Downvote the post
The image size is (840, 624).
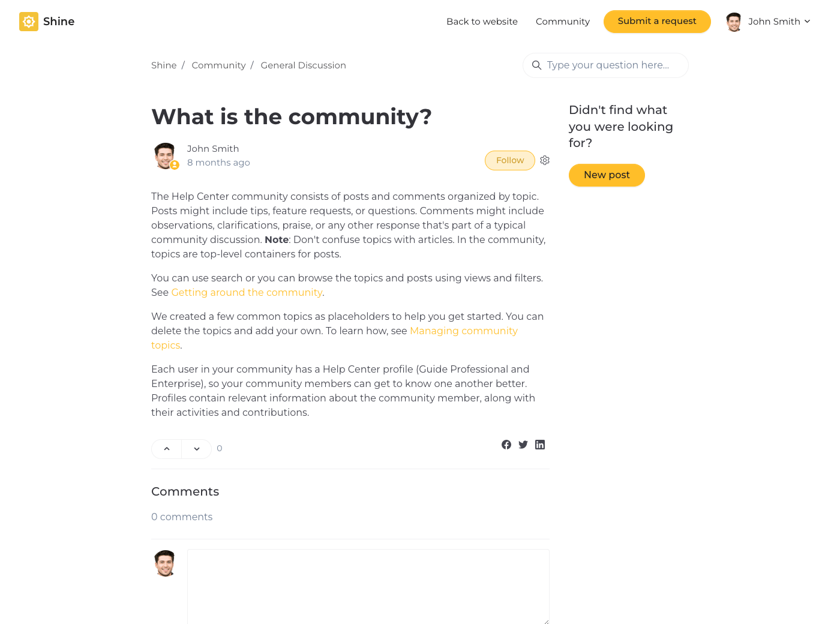tap(196, 449)
